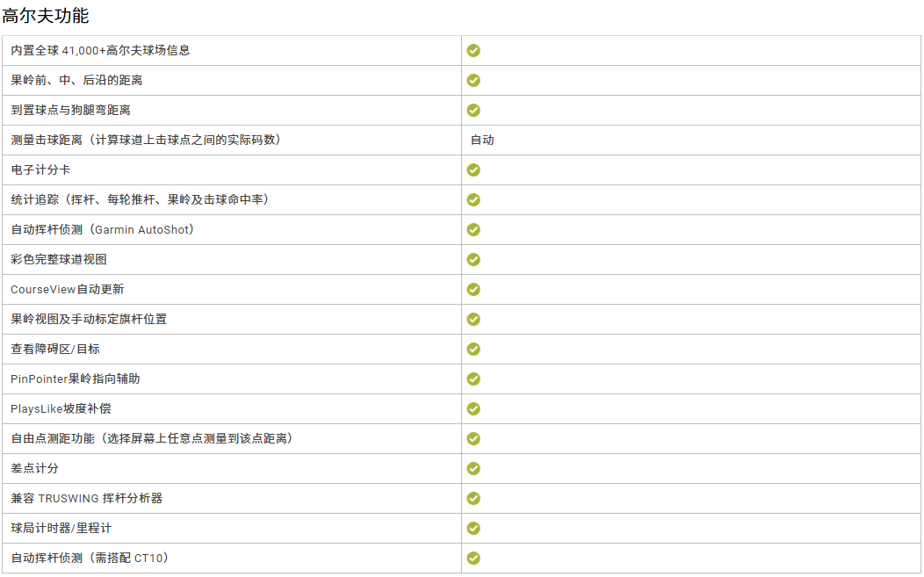The height and width of the screenshot is (577, 924).
Task: Click the checkmark for Garmin AutoShot row
Action: tap(473, 230)
